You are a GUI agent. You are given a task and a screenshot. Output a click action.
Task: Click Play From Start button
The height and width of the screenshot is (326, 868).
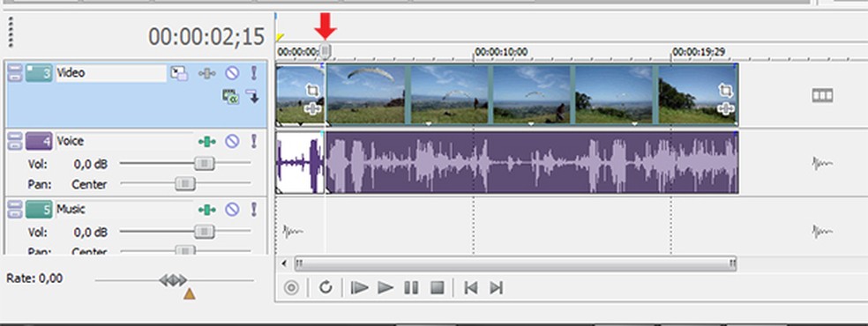click(360, 288)
